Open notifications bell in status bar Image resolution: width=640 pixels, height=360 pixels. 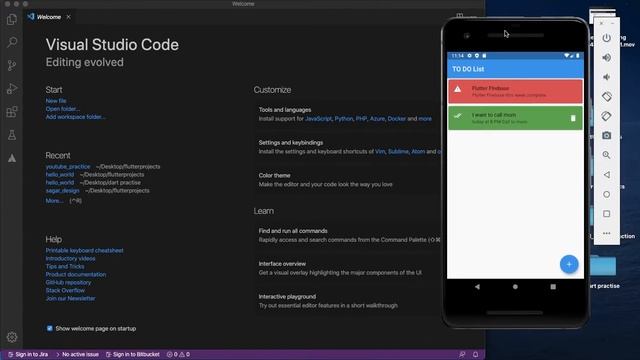point(476,355)
